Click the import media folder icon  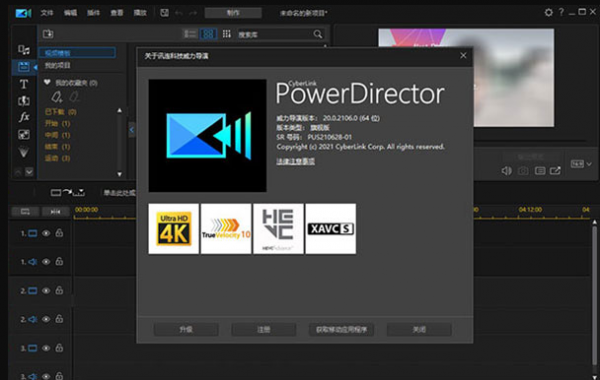[x=48, y=34]
